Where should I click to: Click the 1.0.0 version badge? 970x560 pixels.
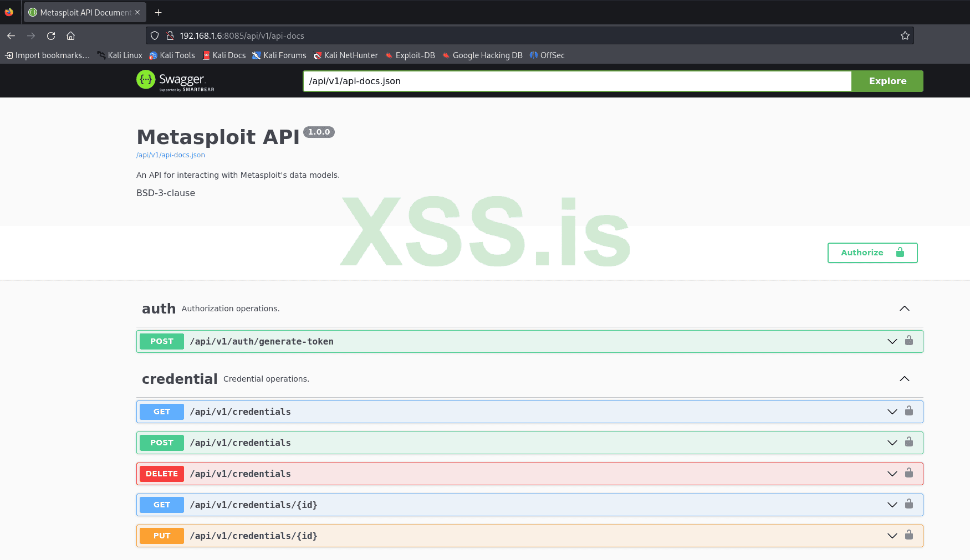point(319,132)
